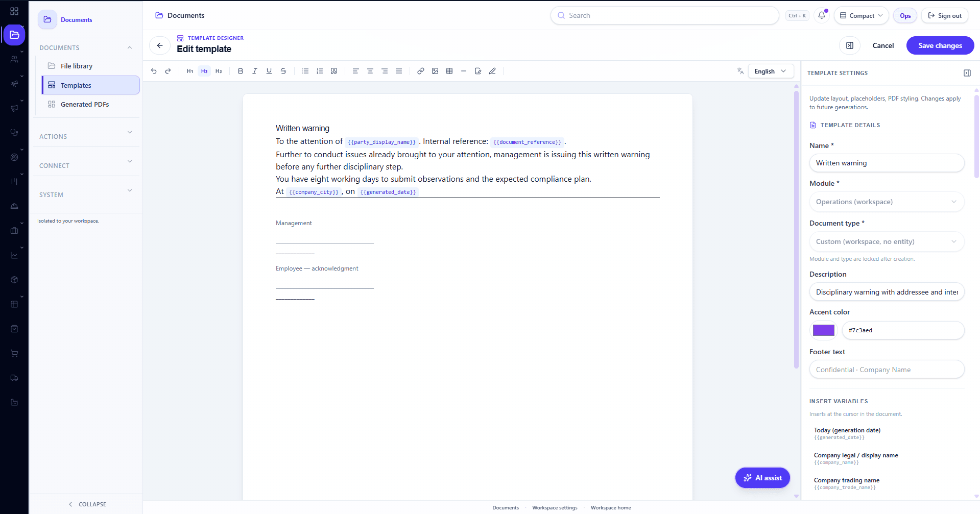This screenshot has width=980, height=514.
Task: Open File library in sidebar
Action: coord(90,66)
